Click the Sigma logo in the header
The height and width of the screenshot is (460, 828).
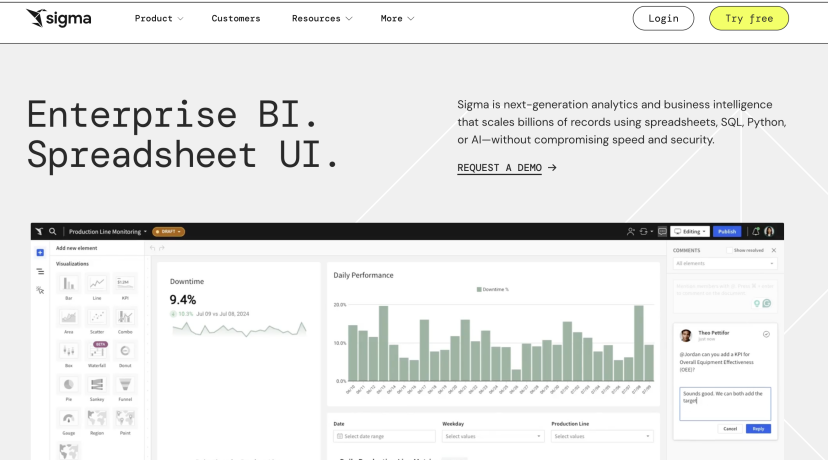(x=61, y=18)
